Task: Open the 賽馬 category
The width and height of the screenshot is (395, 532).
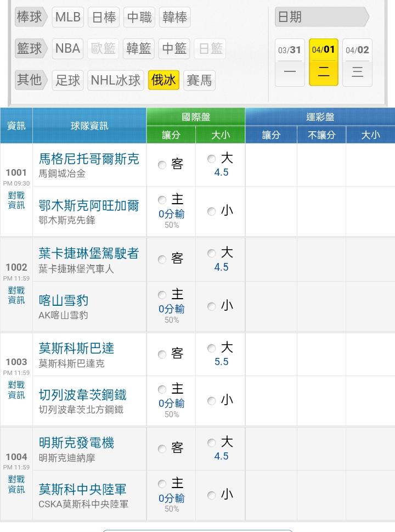Action: (199, 80)
